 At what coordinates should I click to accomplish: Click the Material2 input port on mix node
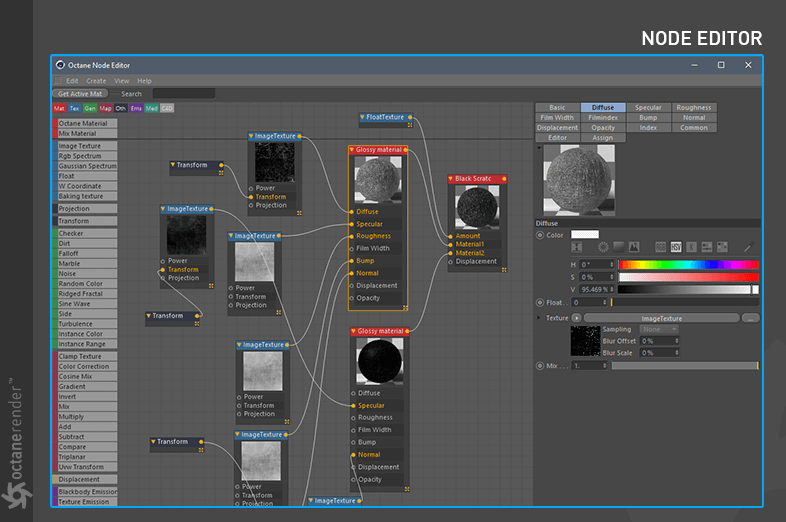pos(450,253)
